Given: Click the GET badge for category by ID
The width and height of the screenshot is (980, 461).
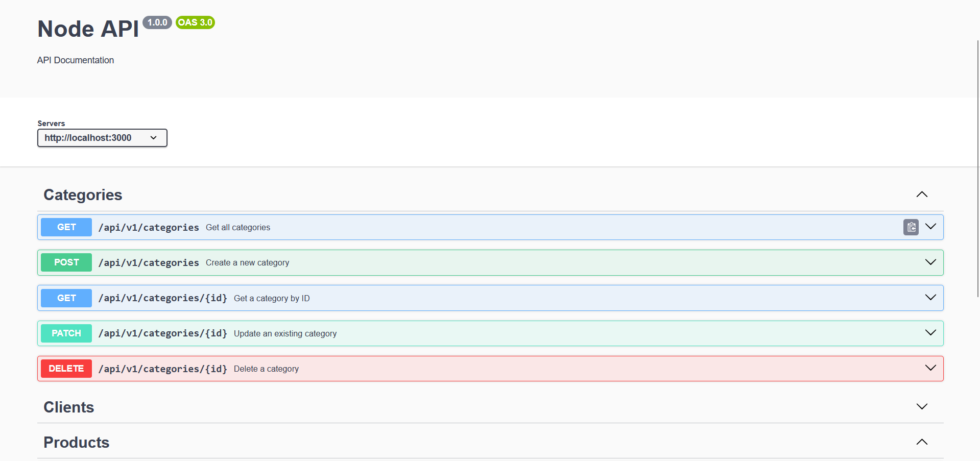Looking at the screenshot, I should (66, 298).
